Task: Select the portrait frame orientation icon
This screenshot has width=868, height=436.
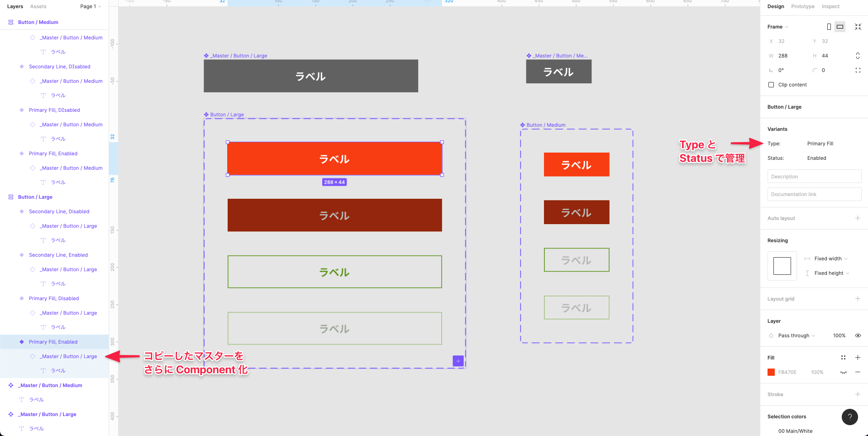Action: [x=829, y=27]
